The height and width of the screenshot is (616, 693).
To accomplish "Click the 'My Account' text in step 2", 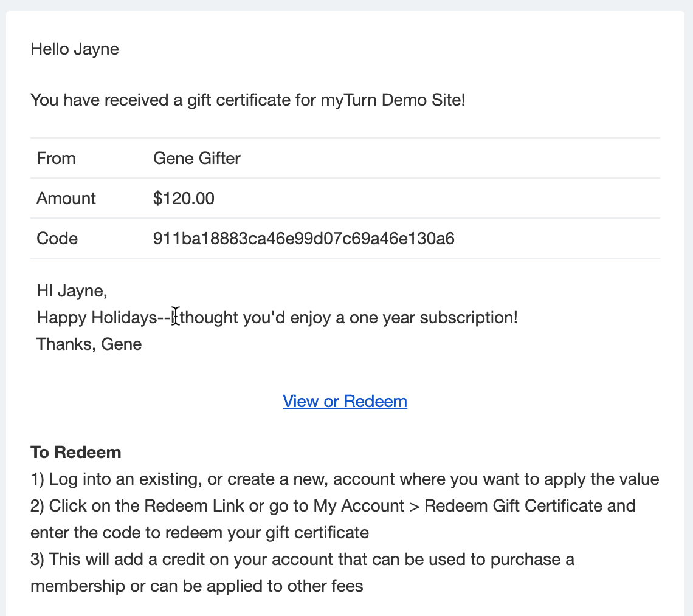I will (x=359, y=506).
